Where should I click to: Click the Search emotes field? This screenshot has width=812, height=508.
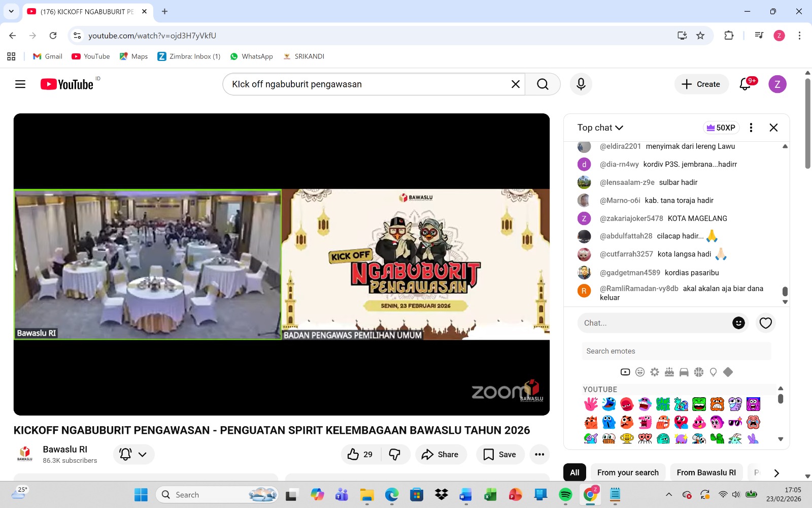(x=676, y=351)
